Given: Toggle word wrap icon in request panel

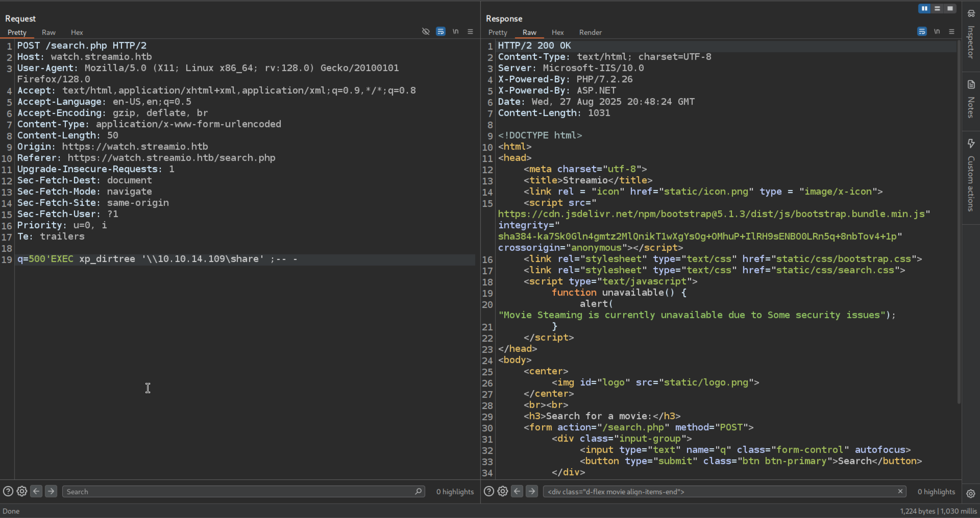Looking at the screenshot, I should (440, 32).
